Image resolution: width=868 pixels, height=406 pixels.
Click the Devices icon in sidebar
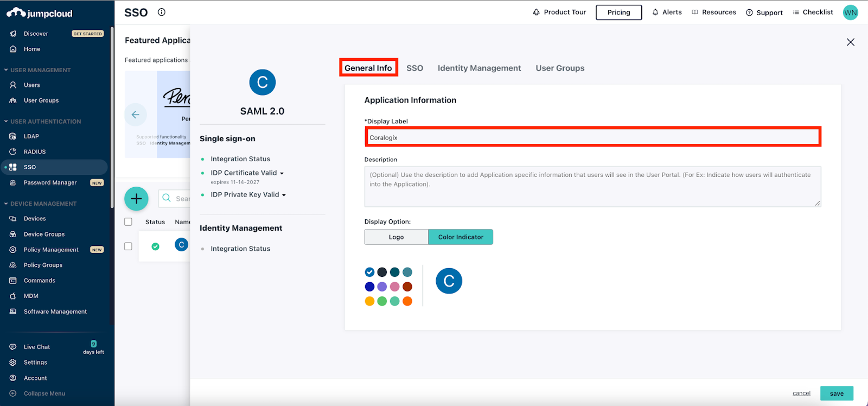[13, 219]
